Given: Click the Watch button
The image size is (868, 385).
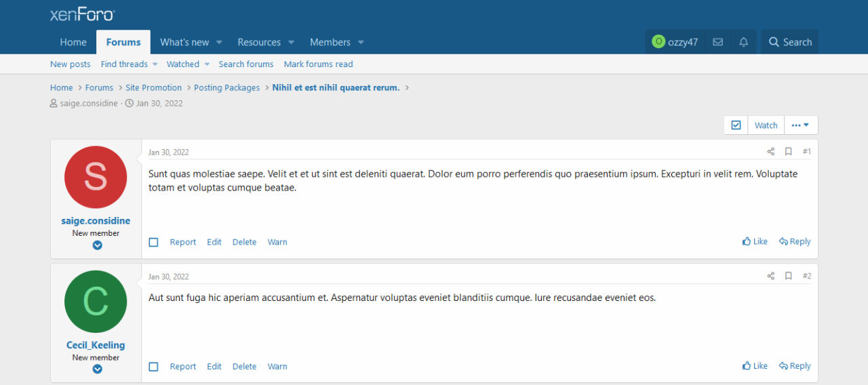Looking at the screenshot, I should tap(766, 125).
